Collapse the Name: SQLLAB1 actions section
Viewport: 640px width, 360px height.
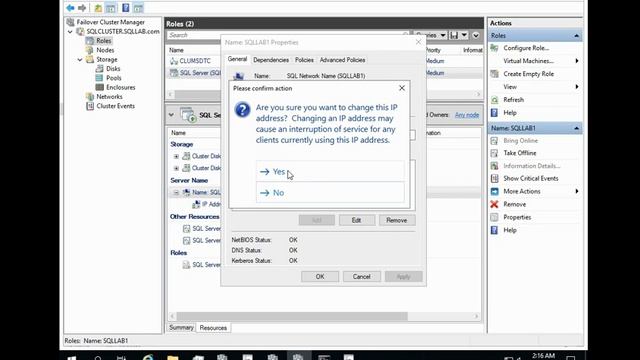(576, 128)
